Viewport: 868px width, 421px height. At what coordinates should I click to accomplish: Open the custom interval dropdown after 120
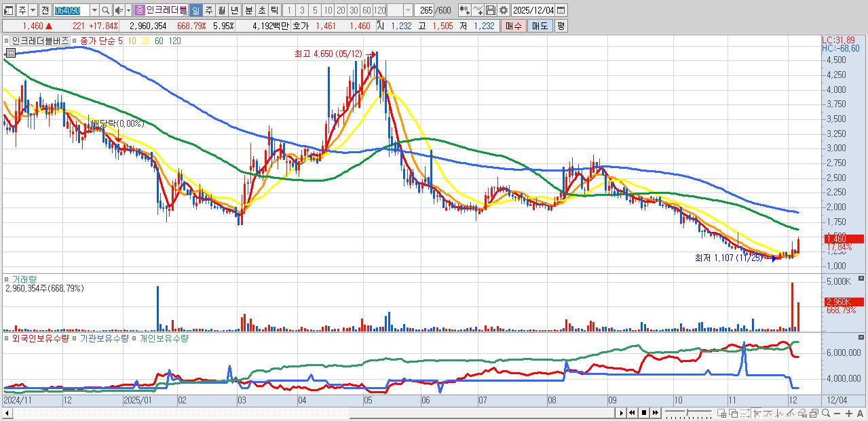click(408, 10)
